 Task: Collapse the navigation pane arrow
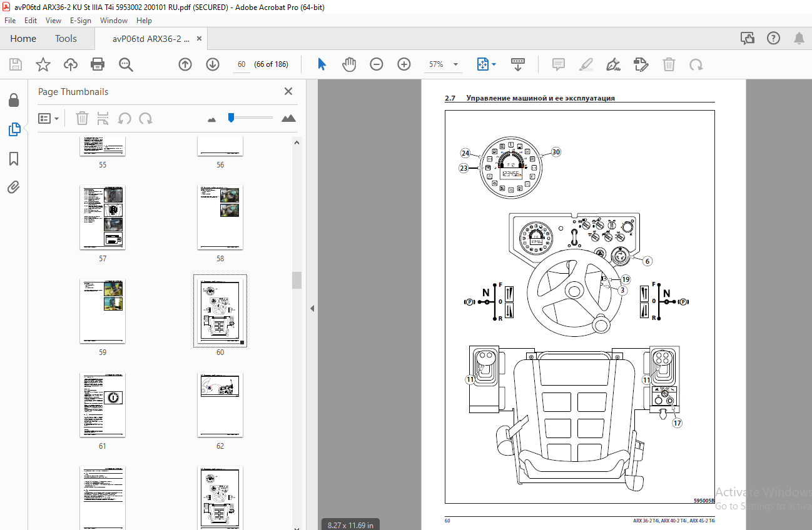pyautogui.click(x=312, y=308)
